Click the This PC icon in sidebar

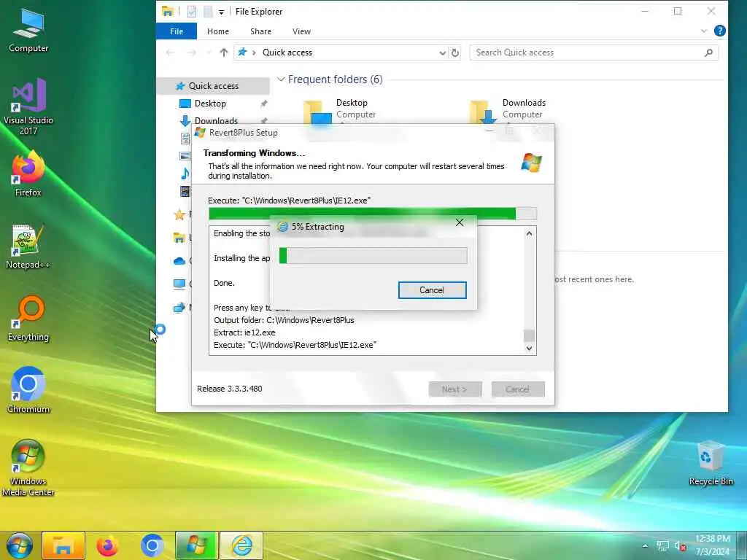[179, 284]
